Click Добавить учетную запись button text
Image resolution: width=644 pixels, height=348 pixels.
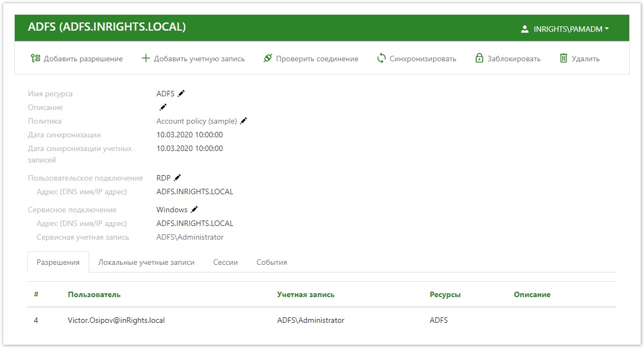point(199,59)
